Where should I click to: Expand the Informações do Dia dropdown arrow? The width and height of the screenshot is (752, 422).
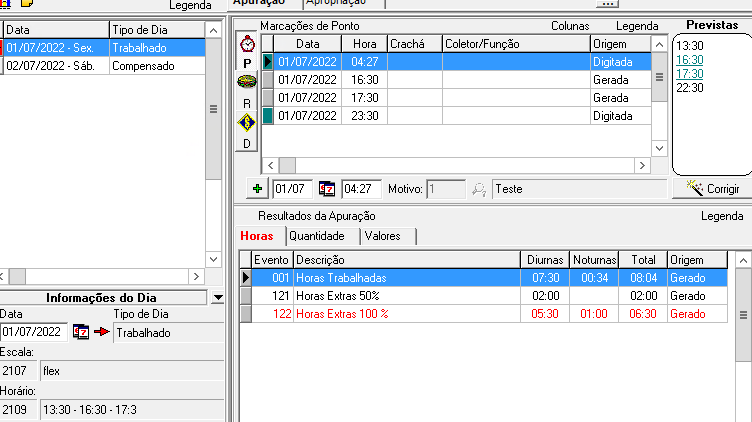(217, 298)
